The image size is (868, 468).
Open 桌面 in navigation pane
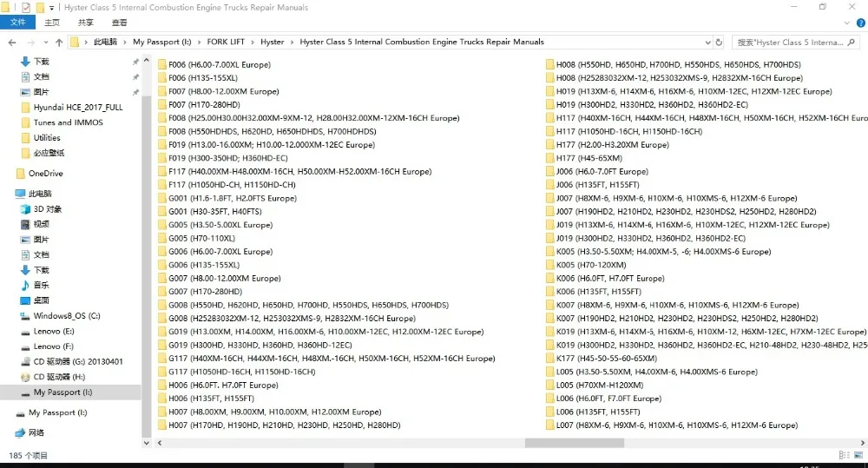[41, 300]
